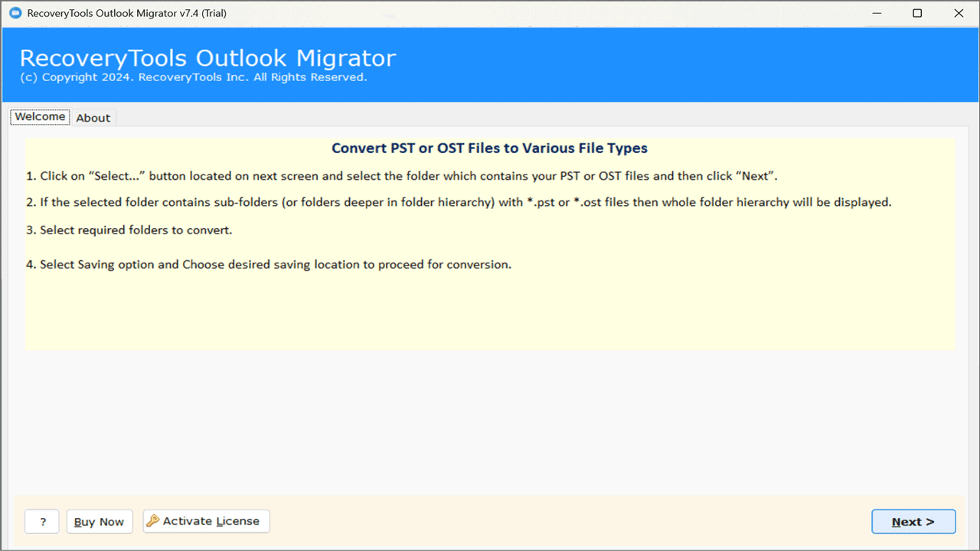Click instruction step 1 about the Select button
The image size is (980, 551).
tap(401, 176)
